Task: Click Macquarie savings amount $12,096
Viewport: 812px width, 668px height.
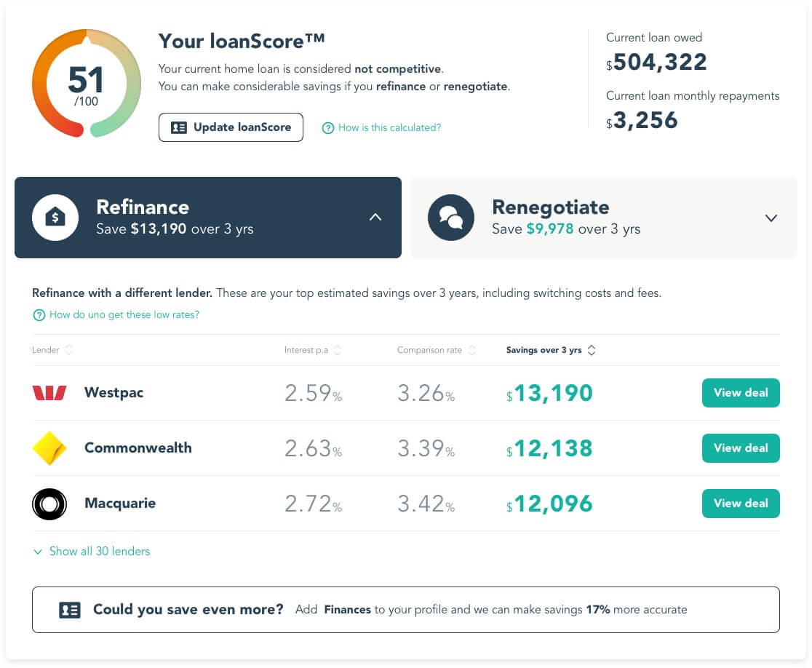Action: 549,504
